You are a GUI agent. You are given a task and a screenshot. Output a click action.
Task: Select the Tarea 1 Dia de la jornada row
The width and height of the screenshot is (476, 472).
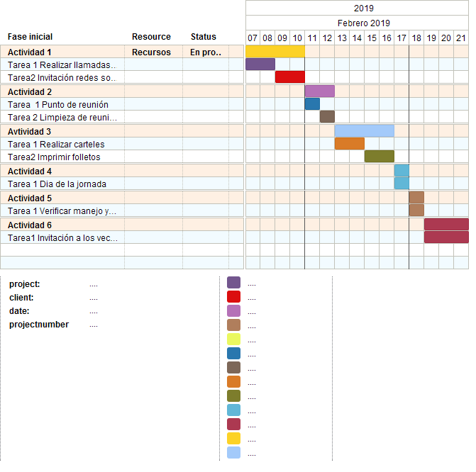[57, 184]
